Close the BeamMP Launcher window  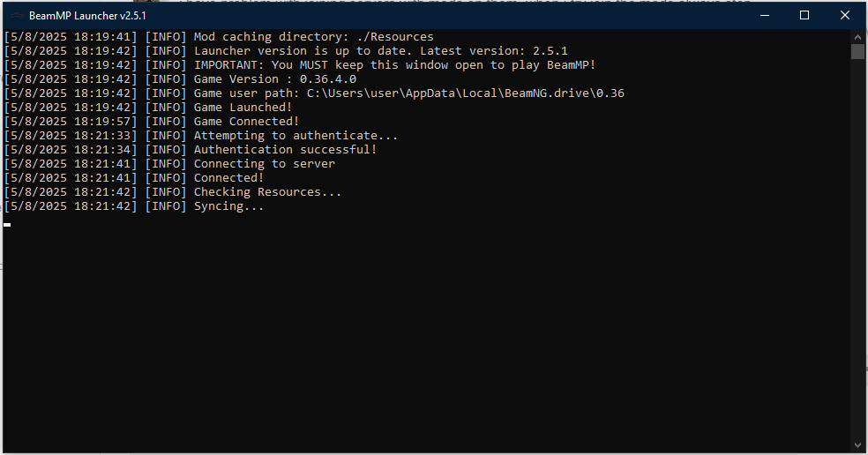point(845,16)
